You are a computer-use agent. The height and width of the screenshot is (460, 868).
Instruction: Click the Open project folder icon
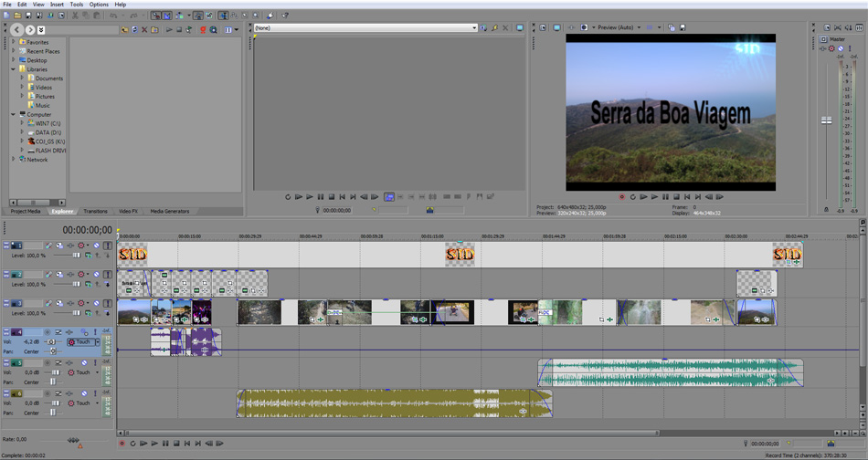17,16
